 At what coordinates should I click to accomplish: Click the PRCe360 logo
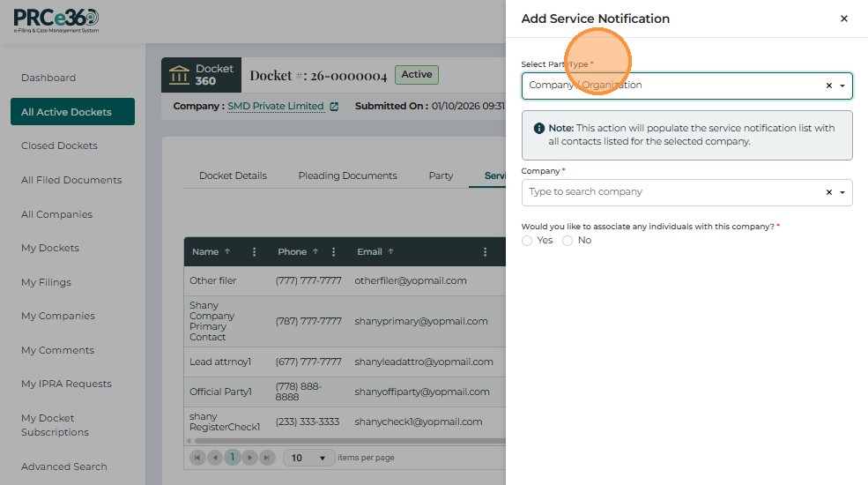coord(56,20)
